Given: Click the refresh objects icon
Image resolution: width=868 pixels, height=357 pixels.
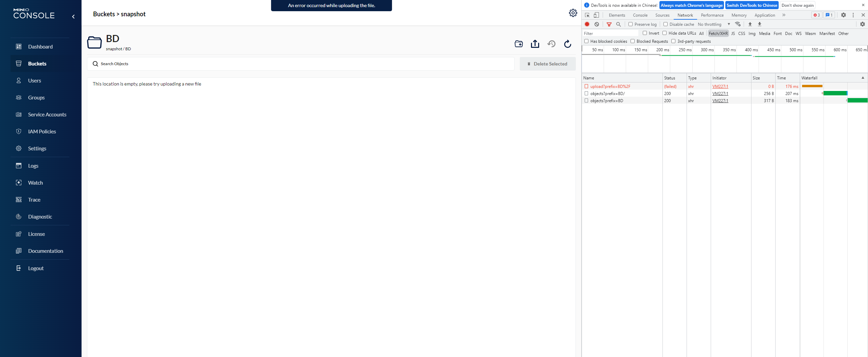Looking at the screenshot, I should pos(567,44).
